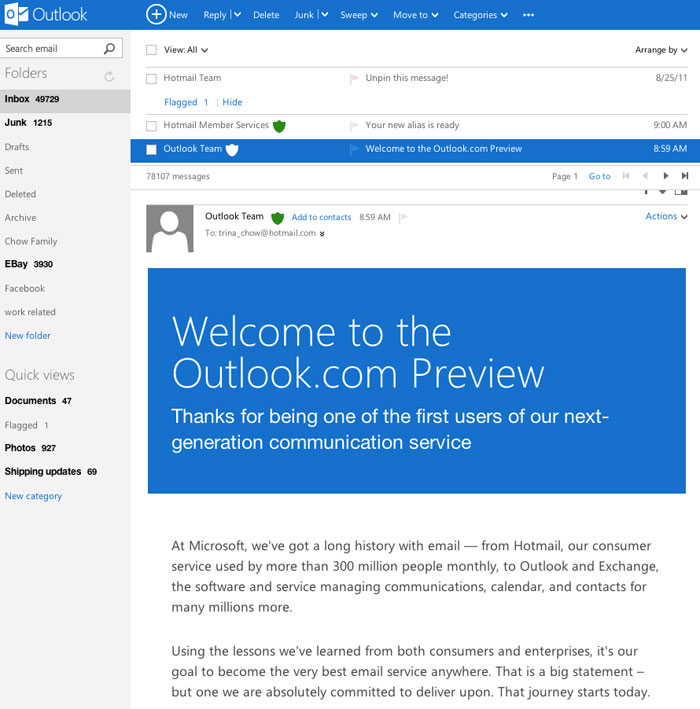Click the New message plus icon
The height and width of the screenshot is (709, 700).
click(x=156, y=15)
